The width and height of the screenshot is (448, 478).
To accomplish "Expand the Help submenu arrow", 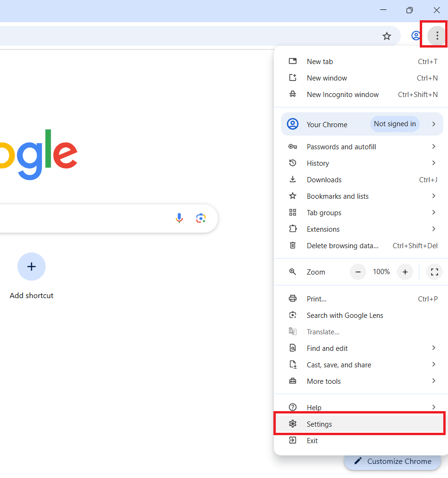I will pos(434,407).
